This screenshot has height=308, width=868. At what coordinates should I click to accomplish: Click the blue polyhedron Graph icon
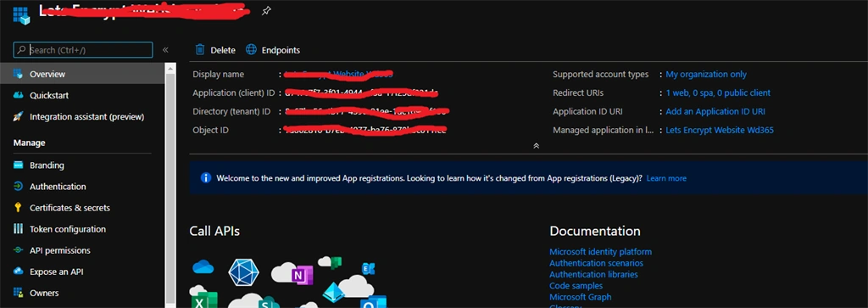click(x=243, y=272)
